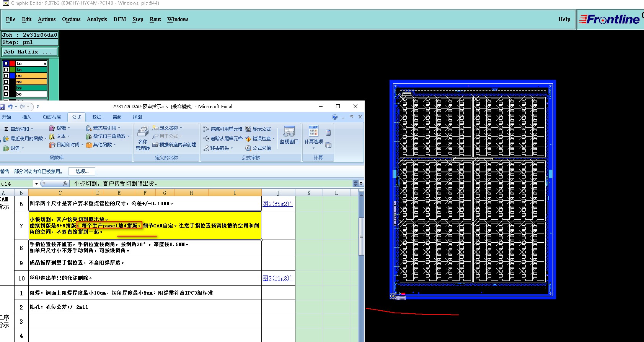
Task: Click the 自动求和 AutoSum sigma icon
Action: click(x=6, y=129)
